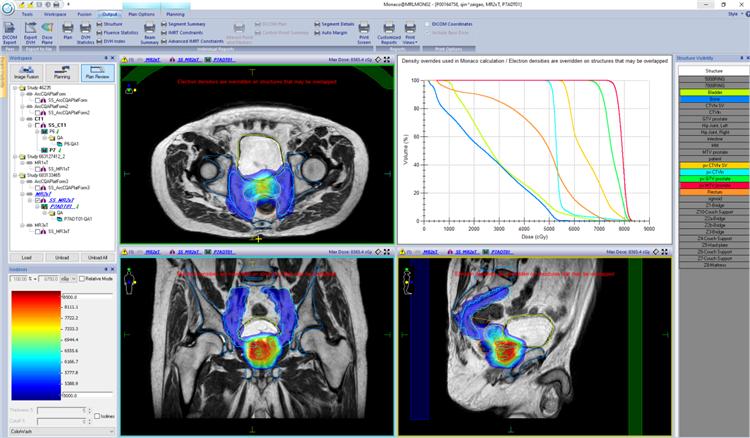Toggle Bladder structure visibility
This screenshot has height=438, width=750.
(714, 92)
